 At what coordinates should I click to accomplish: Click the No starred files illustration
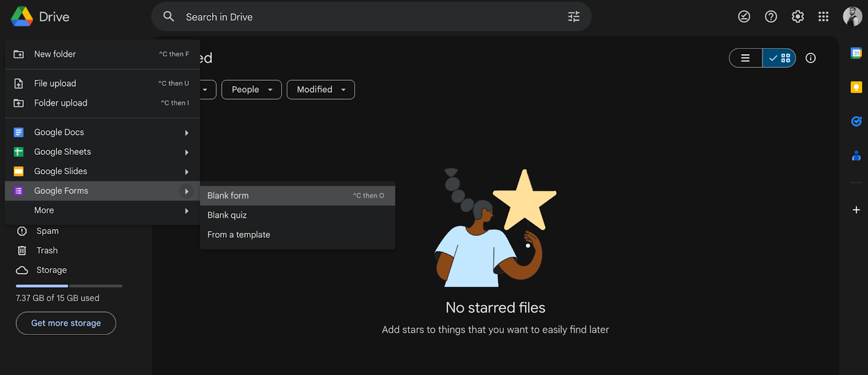(x=495, y=228)
